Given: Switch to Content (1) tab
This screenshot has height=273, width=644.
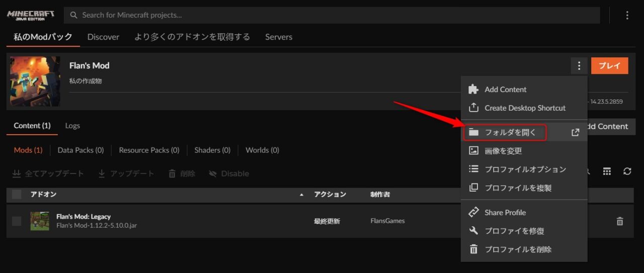Looking at the screenshot, I should tap(32, 126).
